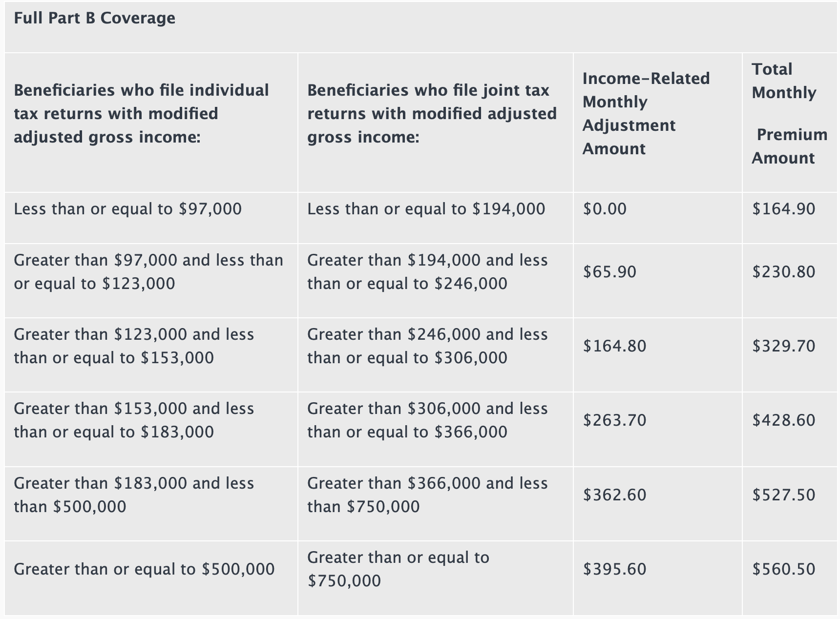Viewport: 840px width, 619px height.
Task: Click the Income-Related Monthly Adjustment Amount header
Action: click(x=646, y=114)
